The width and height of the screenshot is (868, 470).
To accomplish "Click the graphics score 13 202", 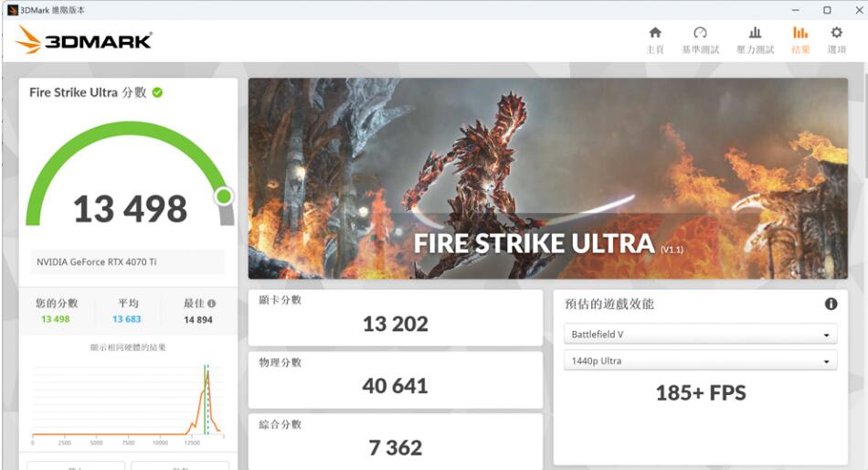I will (396, 325).
